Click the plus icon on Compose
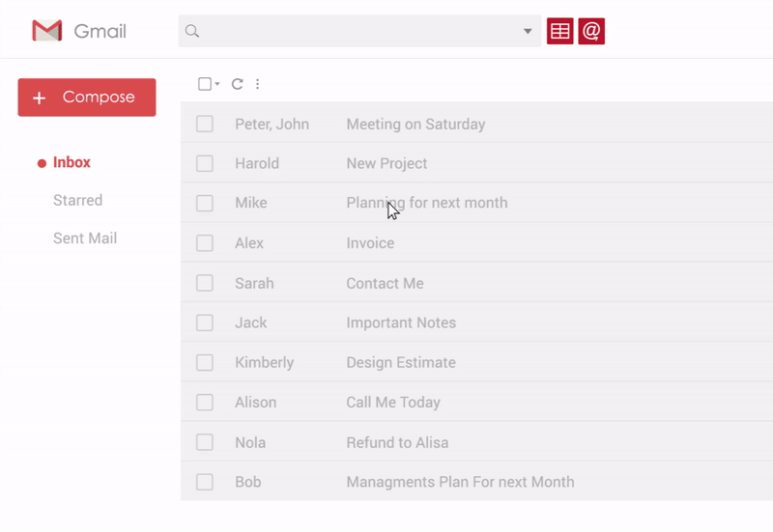 tap(39, 98)
